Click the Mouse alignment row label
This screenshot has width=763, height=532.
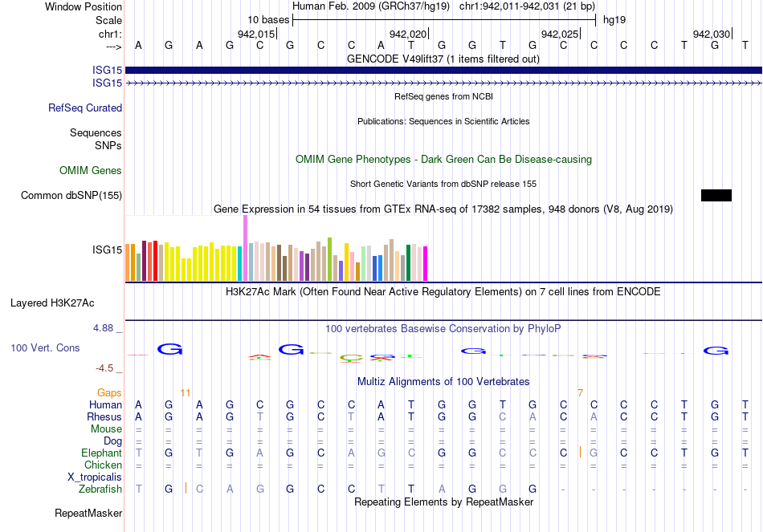coord(106,429)
